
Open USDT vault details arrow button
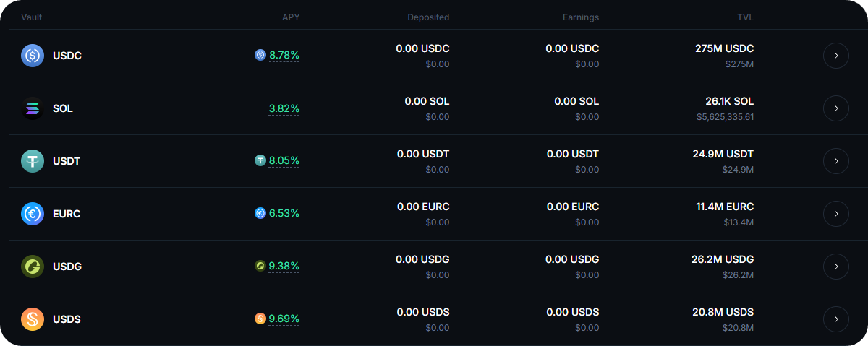pyautogui.click(x=835, y=161)
